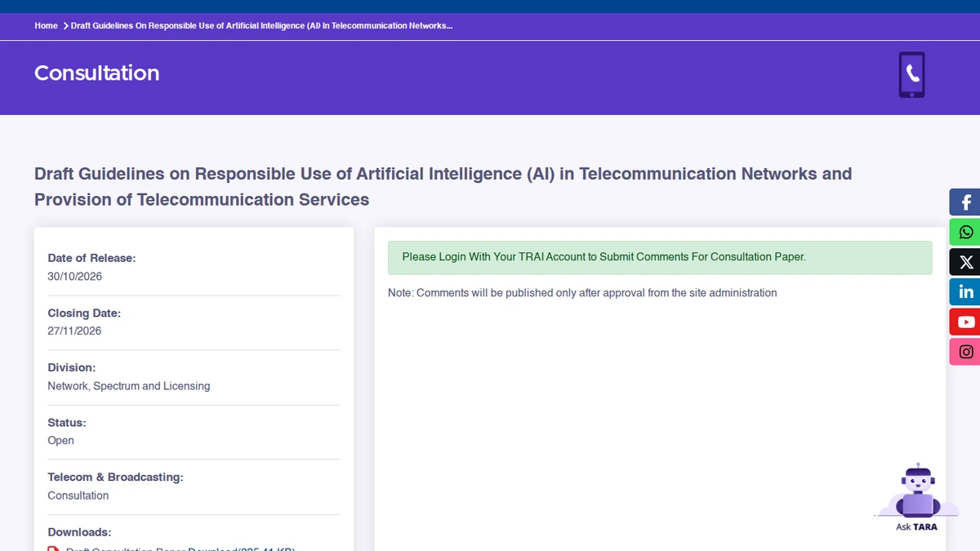Image resolution: width=980 pixels, height=551 pixels.
Task: Open the WhatsApp share icon
Action: pos(965,233)
